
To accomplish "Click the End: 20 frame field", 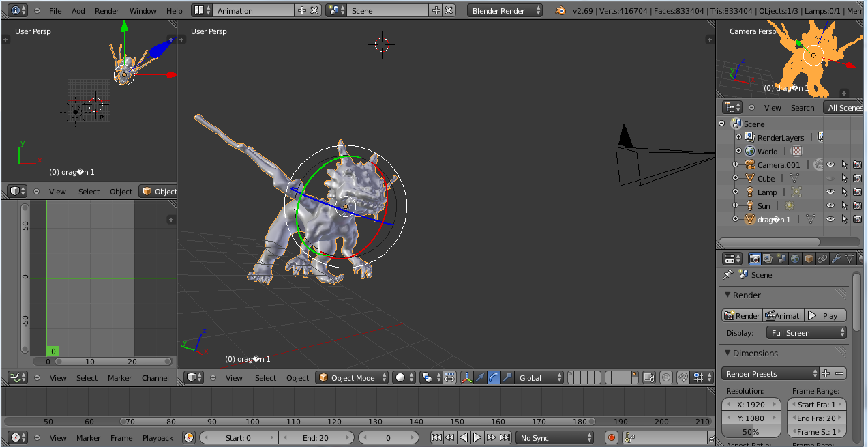I will click(315, 437).
